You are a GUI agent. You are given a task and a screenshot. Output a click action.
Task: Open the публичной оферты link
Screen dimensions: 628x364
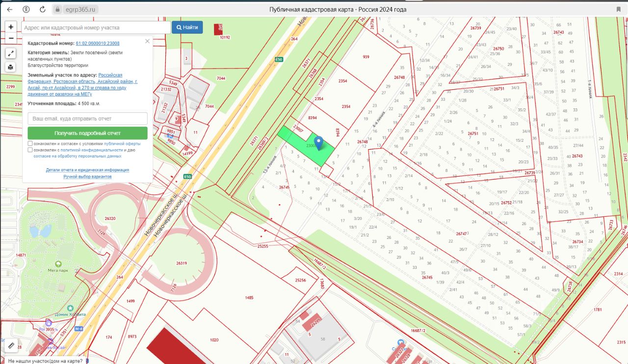[122, 144]
